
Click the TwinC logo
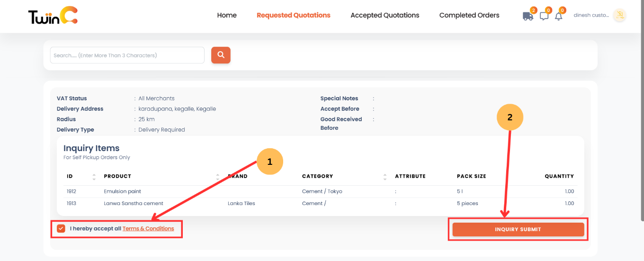coord(53,16)
